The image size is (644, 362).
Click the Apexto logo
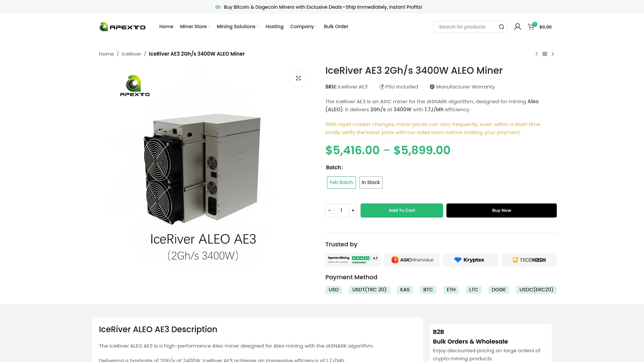tap(122, 26)
